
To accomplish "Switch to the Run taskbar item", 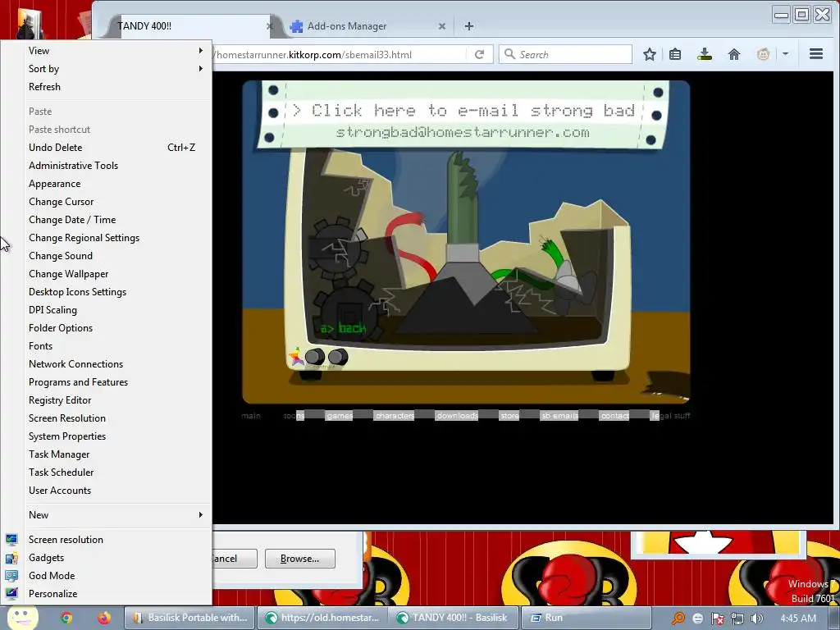I will coord(587,618).
